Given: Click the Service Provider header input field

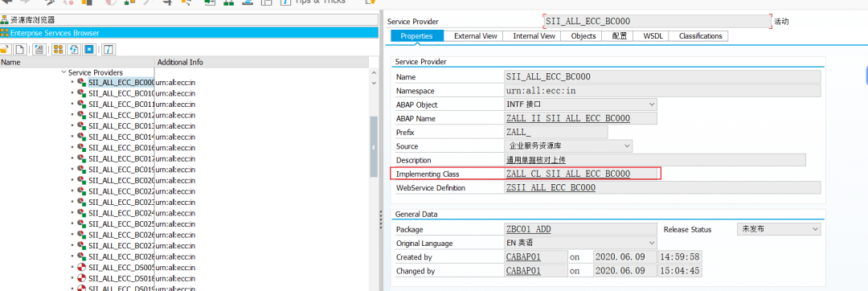Looking at the screenshot, I should pos(657,22).
